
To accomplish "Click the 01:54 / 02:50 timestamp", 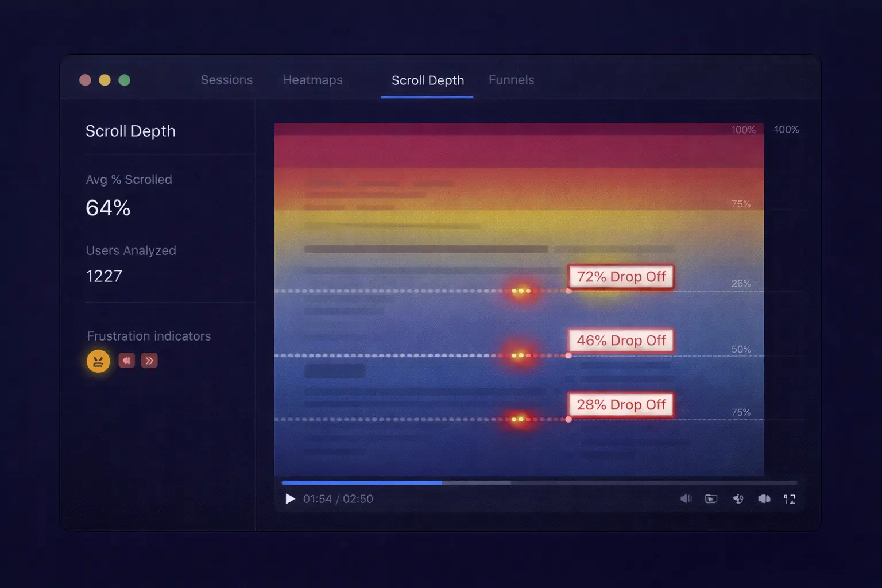I will (x=338, y=499).
